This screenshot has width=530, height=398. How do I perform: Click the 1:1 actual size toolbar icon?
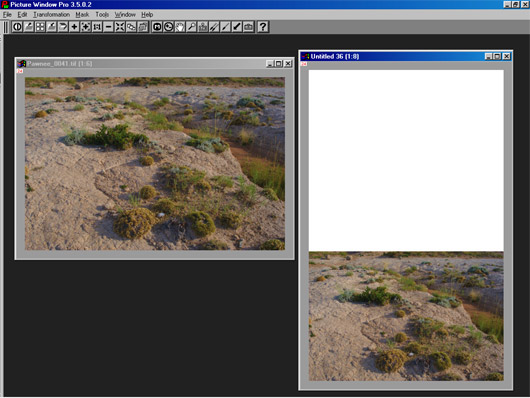pyautogui.click(x=97, y=27)
